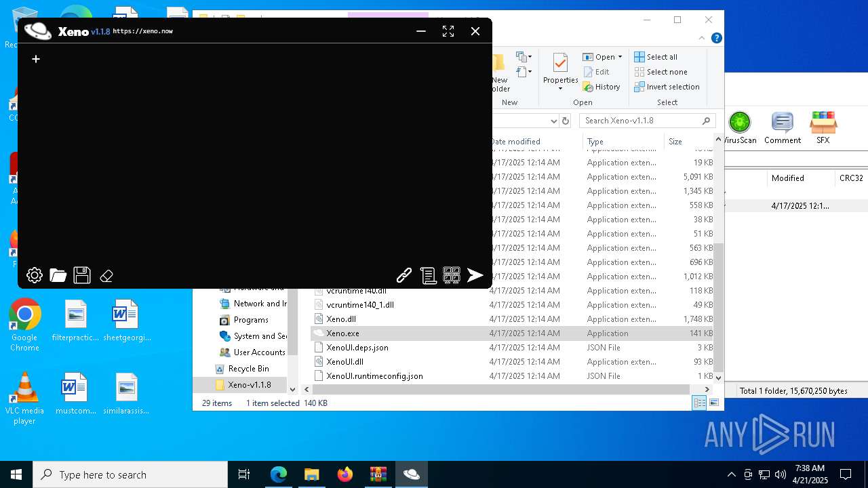
Task: Select filterpractic desktop file
Action: point(75,321)
